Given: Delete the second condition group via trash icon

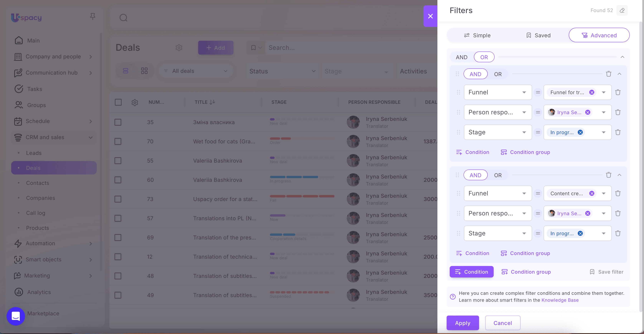Looking at the screenshot, I should (x=608, y=175).
